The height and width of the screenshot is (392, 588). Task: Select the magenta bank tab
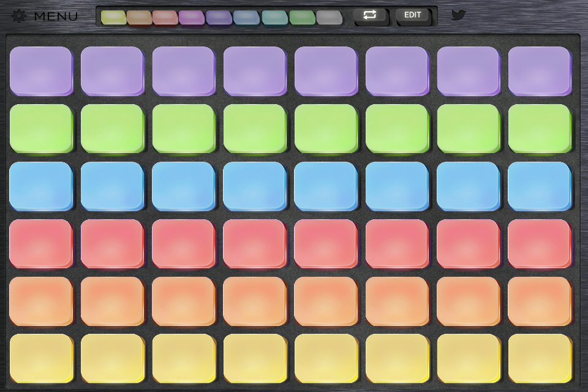click(192, 18)
